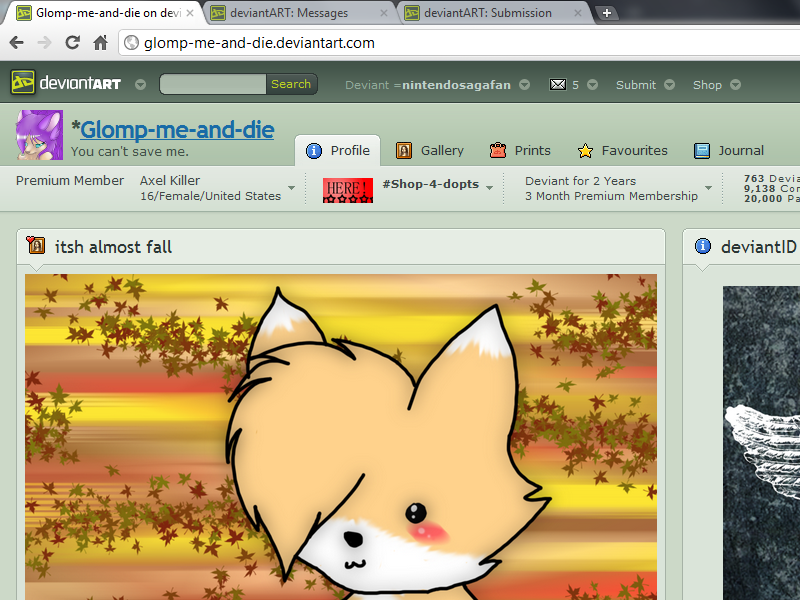Go to the browser home page icon
The image size is (800, 600).
[x=101, y=43]
